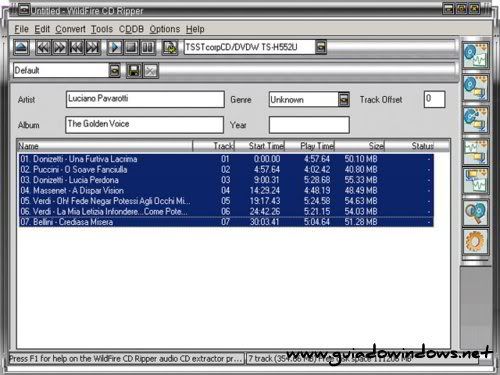Screen dimensions: 500x375
Task: Open the Convert menu
Action: [70, 29]
